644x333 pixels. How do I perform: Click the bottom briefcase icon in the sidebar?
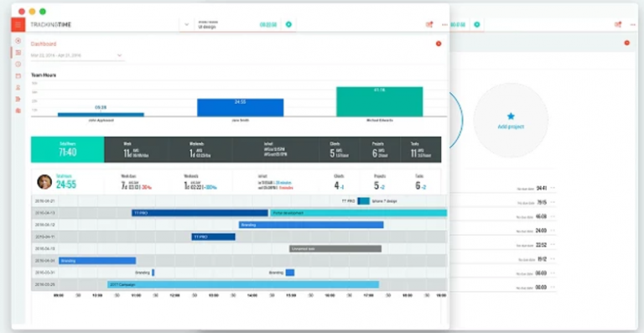(18, 111)
